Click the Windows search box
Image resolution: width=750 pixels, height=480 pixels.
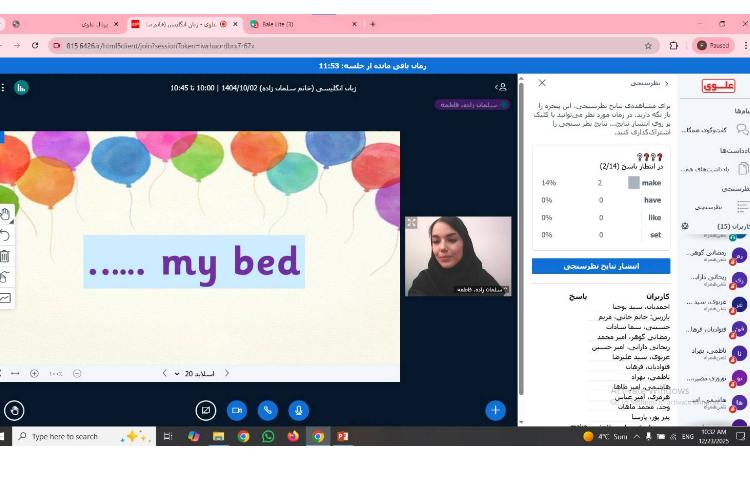pyautogui.click(x=84, y=436)
